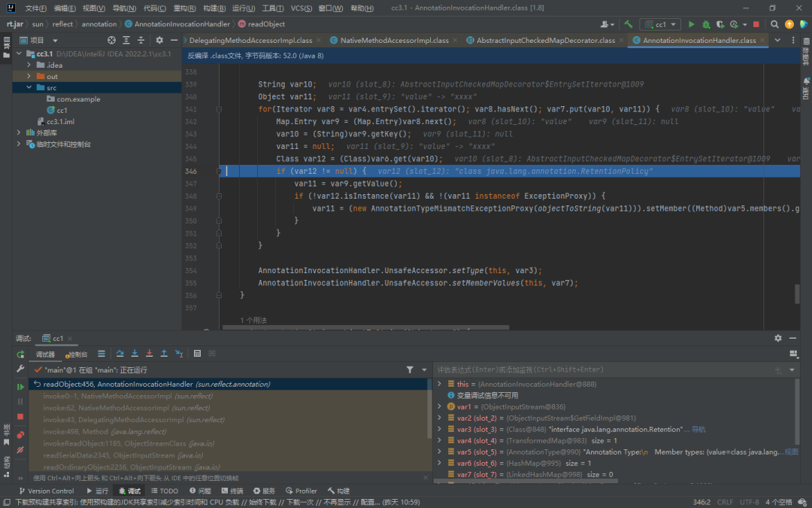Click Force Step Into red arrow
The height and width of the screenshot is (508, 812).
click(x=149, y=354)
